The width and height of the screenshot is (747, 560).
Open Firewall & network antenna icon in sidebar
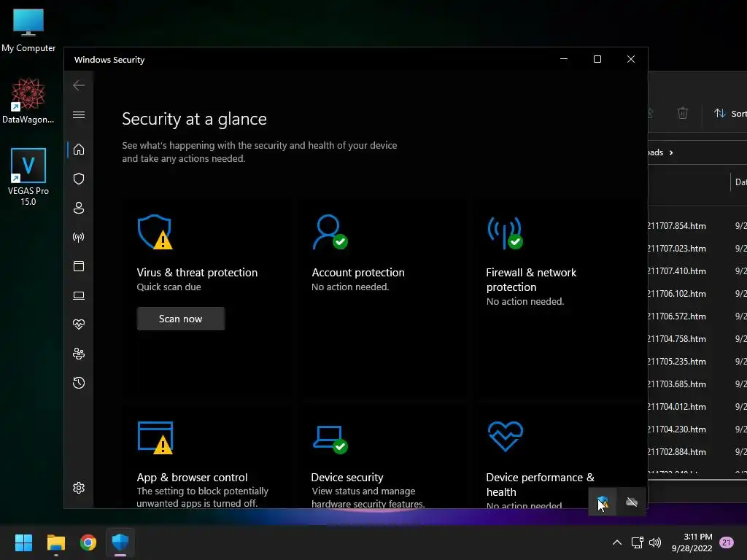(79, 237)
